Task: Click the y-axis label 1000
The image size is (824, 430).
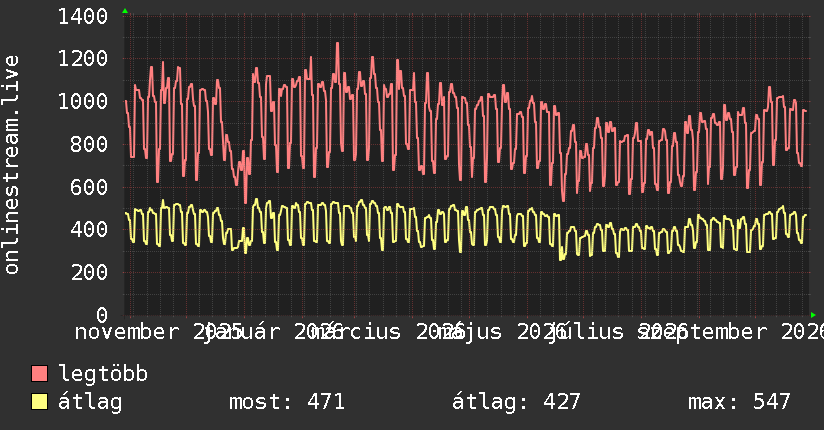Action: [x=83, y=101]
